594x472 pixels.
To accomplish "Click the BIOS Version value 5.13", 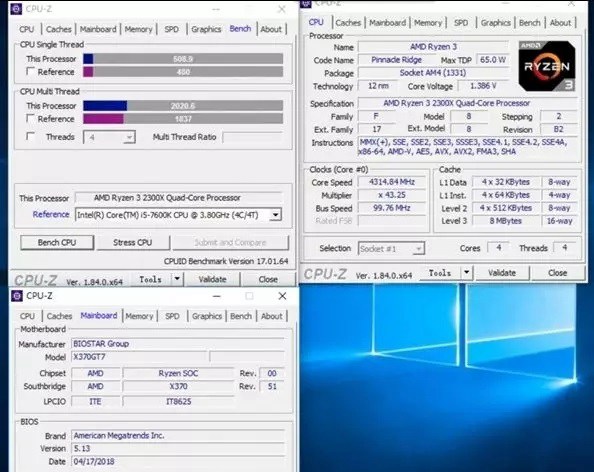I will (178, 449).
